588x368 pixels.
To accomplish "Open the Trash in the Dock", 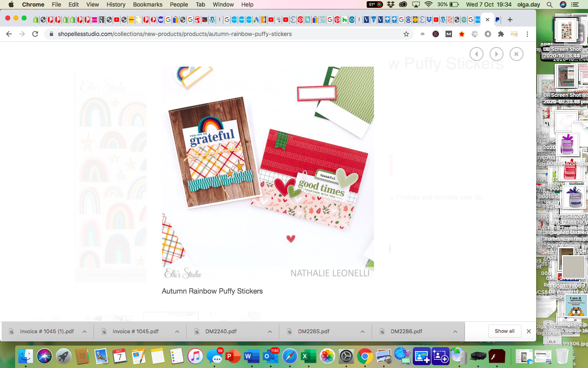I will click(562, 357).
